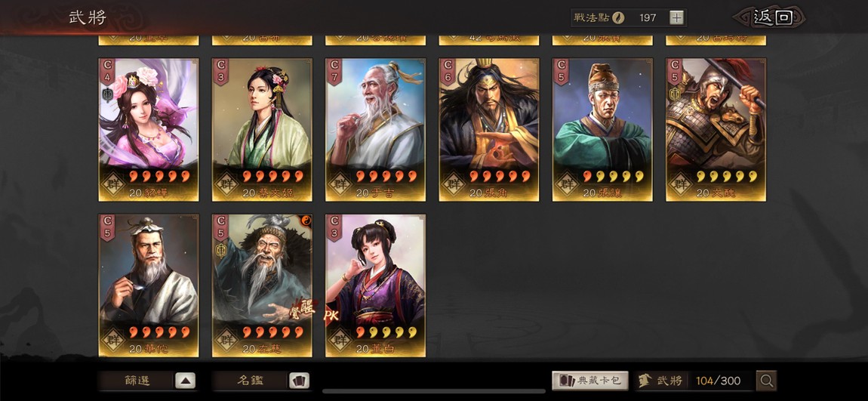868x401 pixels.
Task: Tap the 戰法點 feather coin icon
Action: coord(617,17)
